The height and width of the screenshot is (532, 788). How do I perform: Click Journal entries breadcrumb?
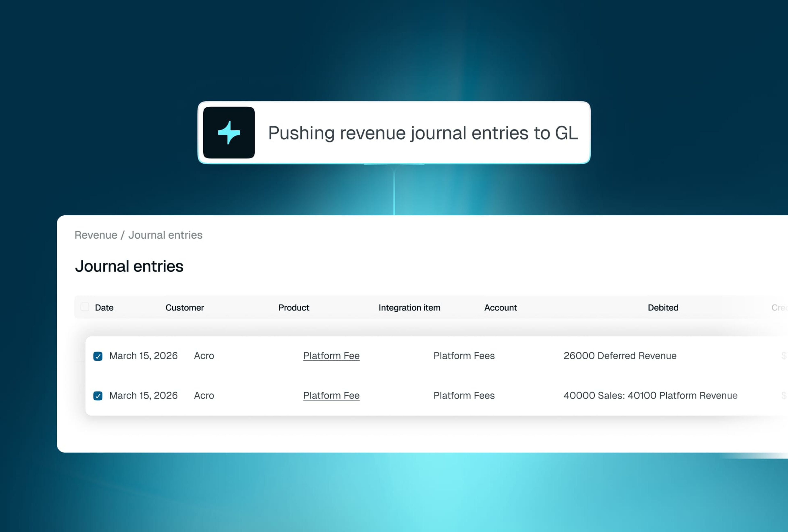[x=165, y=235]
